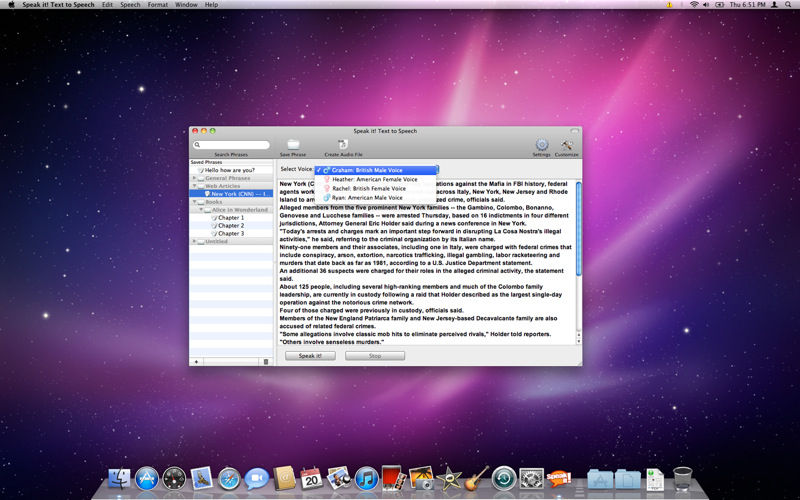Open the Trash in the dock
The image size is (800, 500).
pos(683,479)
